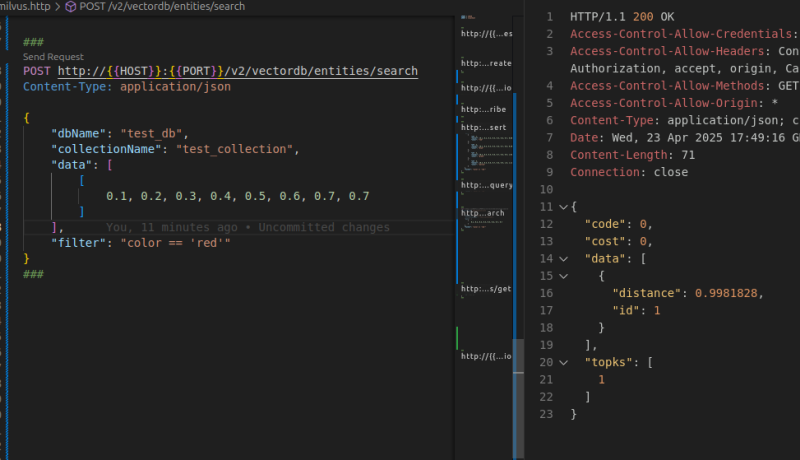Click the "test_collection" value in request body
Image resolution: width=800 pixels, height=460 pixels.
(237, 149)
